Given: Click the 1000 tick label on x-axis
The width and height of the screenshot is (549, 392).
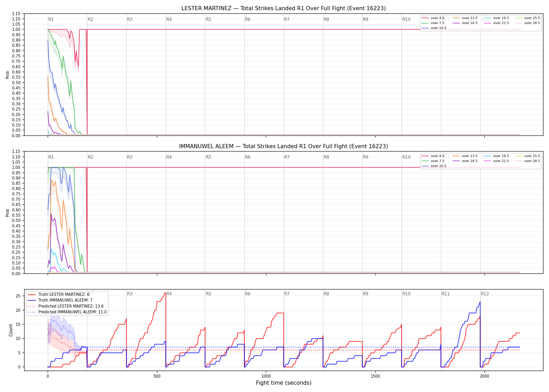Looking at the screenshot, I should tap(266, 376).
